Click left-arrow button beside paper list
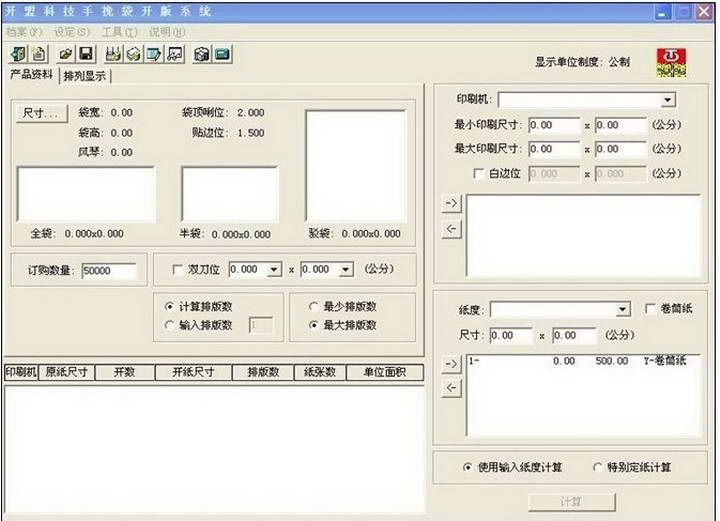Viewport: 720px width, 521px height. 452,388
